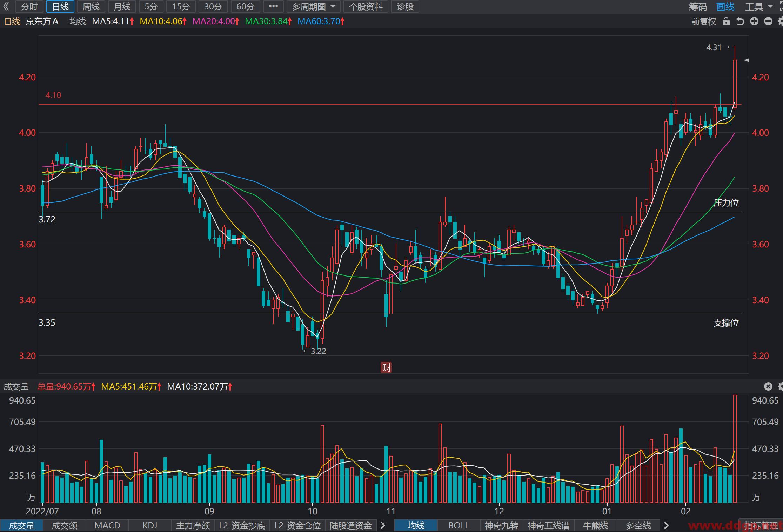This screenshot has height=532, width=783.
Task: Click the unlock padlock icon beside 前复权
Action: click(726, 21)
